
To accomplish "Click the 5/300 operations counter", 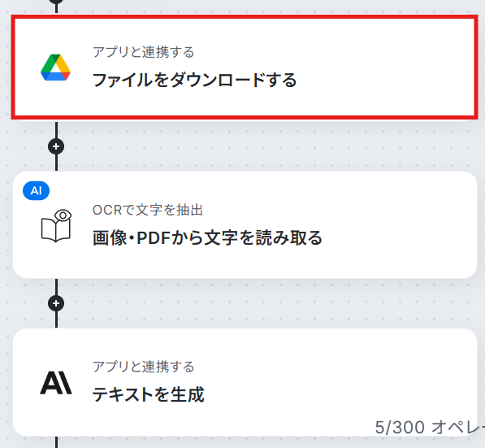I will click(x=430, y=428).
